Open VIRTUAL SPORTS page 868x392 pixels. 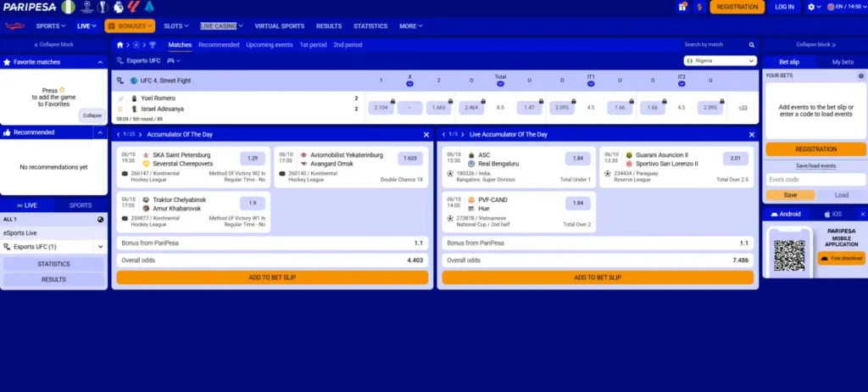[x=279, y=26]
